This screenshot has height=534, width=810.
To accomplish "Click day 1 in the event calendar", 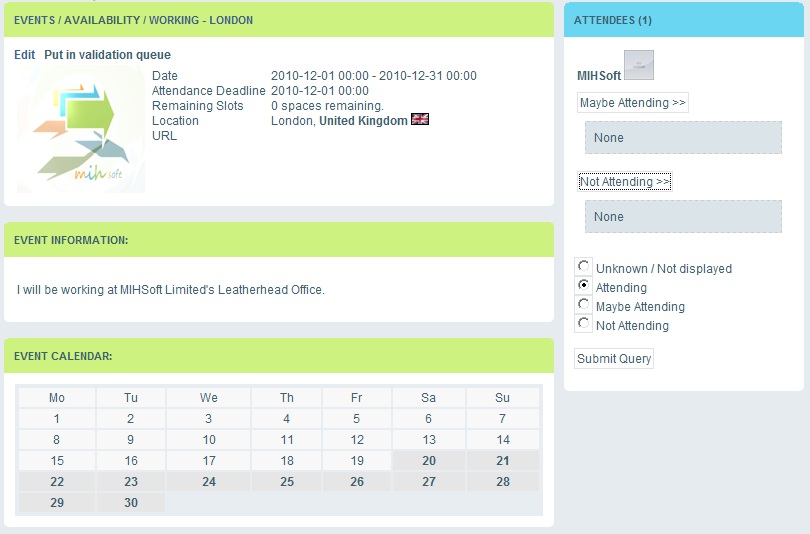I will coord(57,419).
